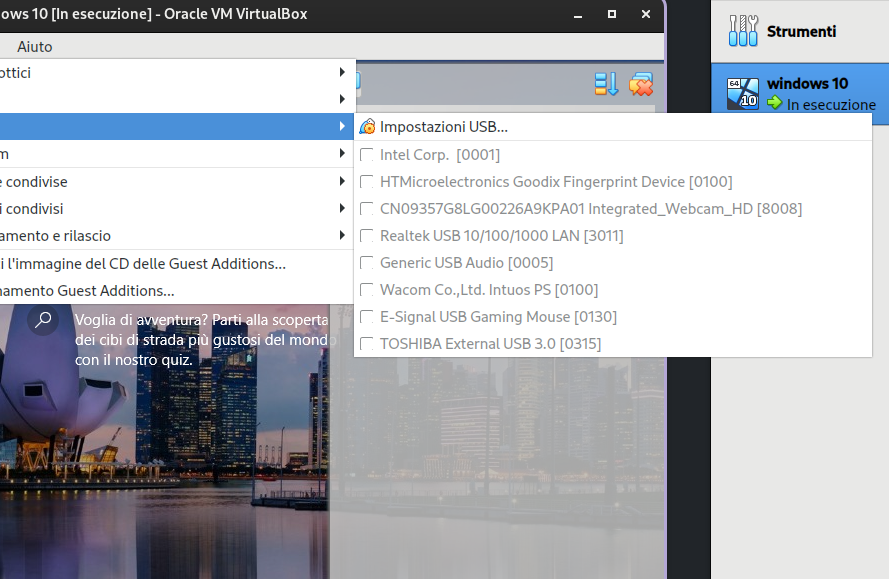
Task: Click the highlighted blue menu row
Action: coord(177,126)
